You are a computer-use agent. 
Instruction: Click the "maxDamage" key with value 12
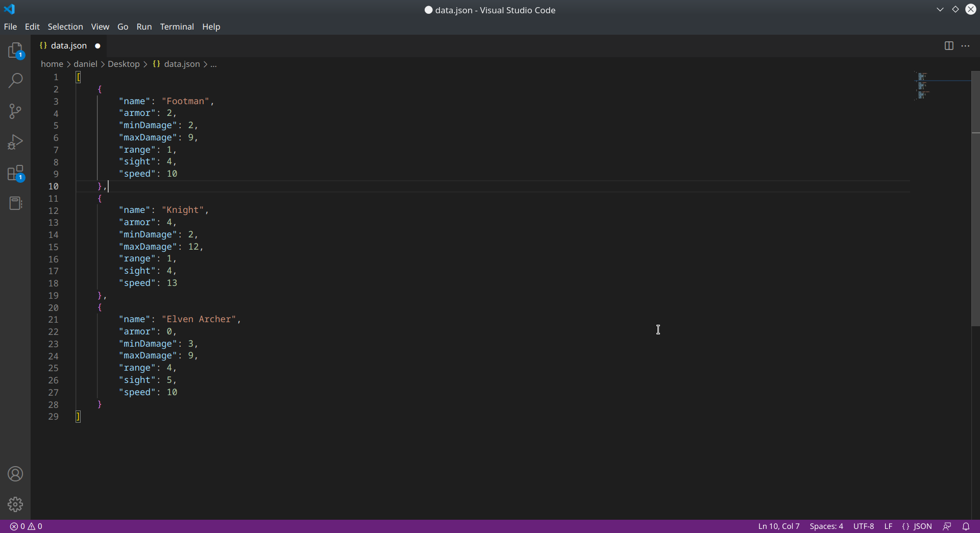tap(148, 247)
